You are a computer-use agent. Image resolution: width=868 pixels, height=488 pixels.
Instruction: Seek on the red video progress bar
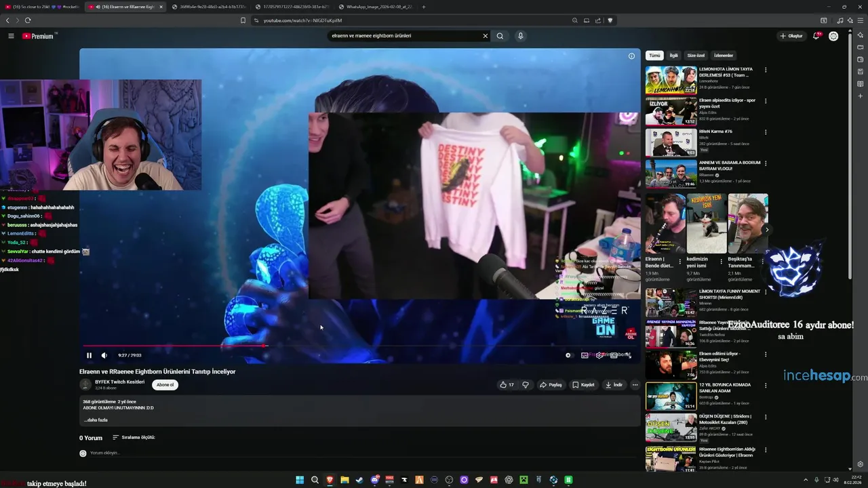(x=361, y=346)
